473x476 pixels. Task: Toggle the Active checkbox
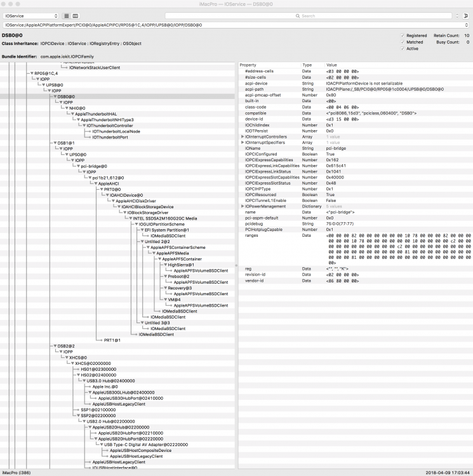[x=403, y=49]
